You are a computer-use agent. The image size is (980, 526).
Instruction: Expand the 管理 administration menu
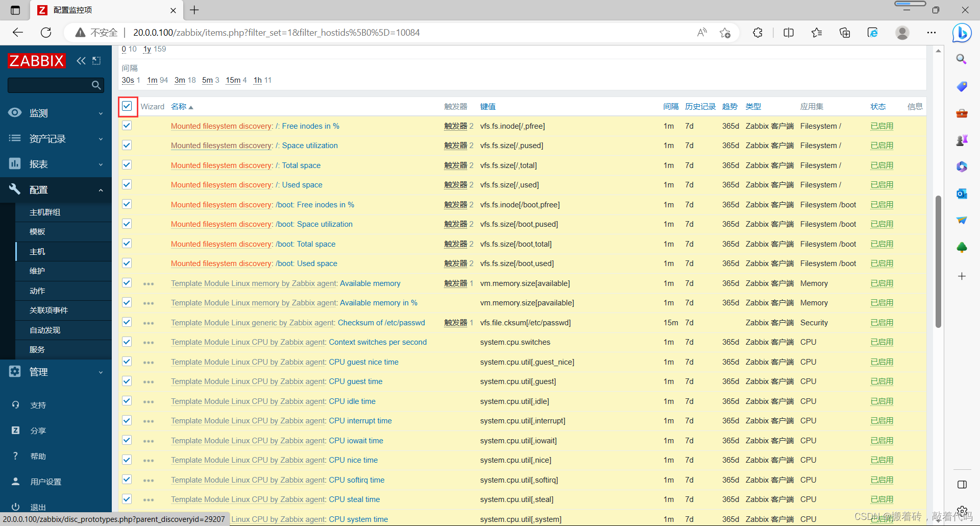tap(56, 372)
